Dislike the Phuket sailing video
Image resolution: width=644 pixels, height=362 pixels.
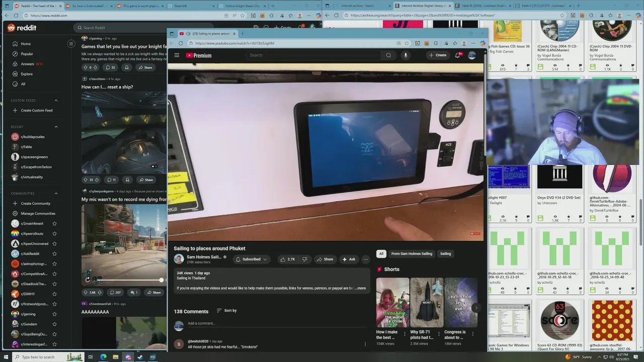[x=304, y=259]
